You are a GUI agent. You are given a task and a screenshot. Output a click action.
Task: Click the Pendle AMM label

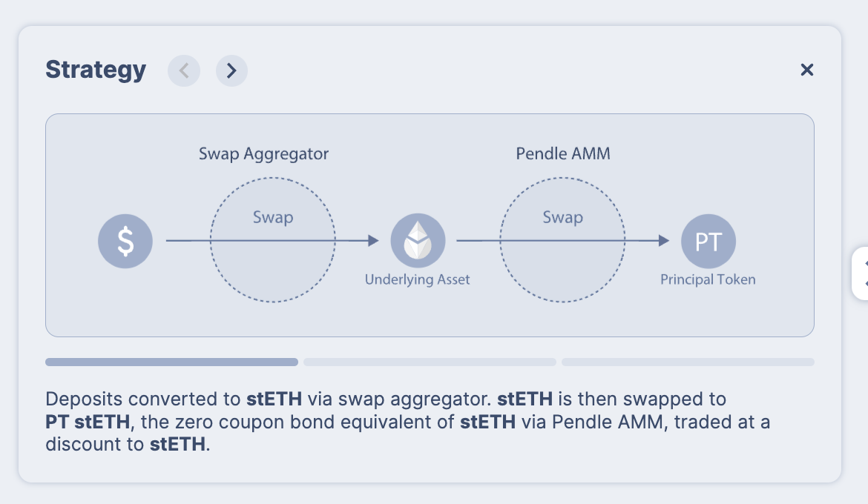(x=563, y=154)
